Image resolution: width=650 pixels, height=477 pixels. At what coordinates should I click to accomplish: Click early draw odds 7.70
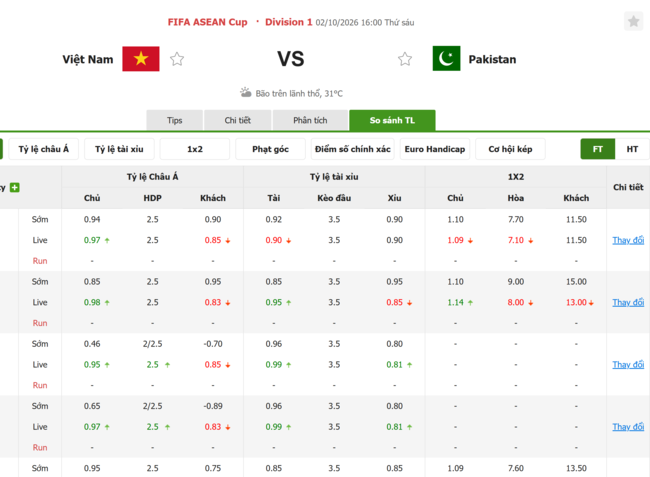(516, 220)
